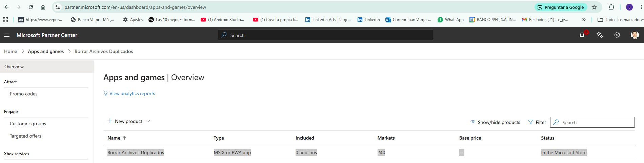The height and width of the screenshot is (163, 644).
Task: Open Las 10 mejores form bookmark
Action: (x=172, y=20)
